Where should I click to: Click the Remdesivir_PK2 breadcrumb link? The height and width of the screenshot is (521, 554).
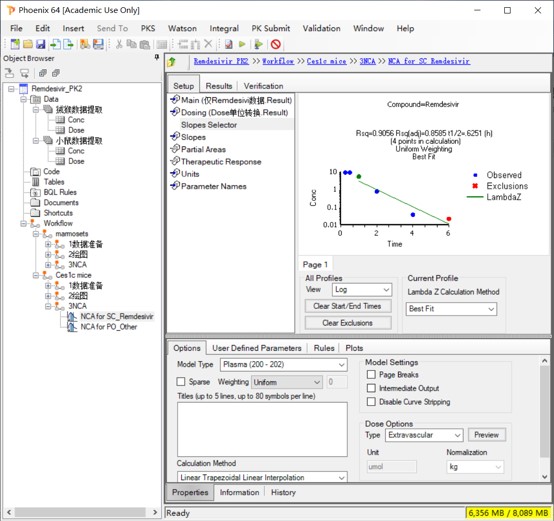point(221,61)
